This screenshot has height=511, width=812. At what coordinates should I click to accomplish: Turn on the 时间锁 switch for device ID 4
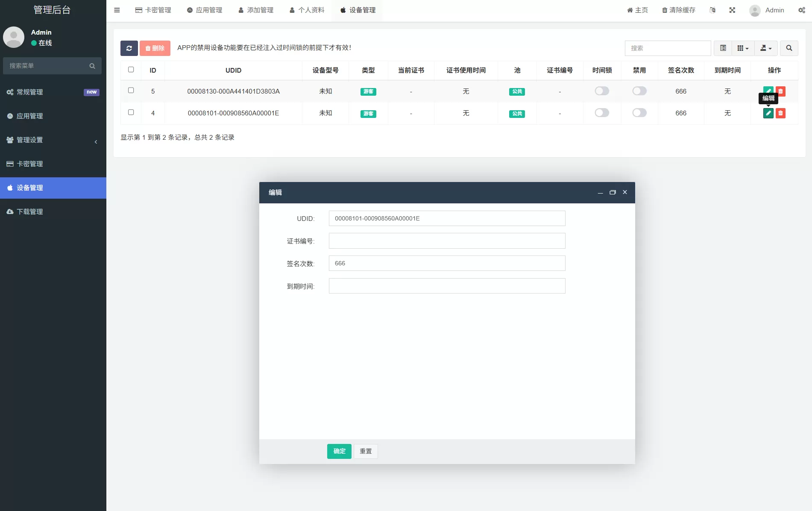click(x=602, y=113)
